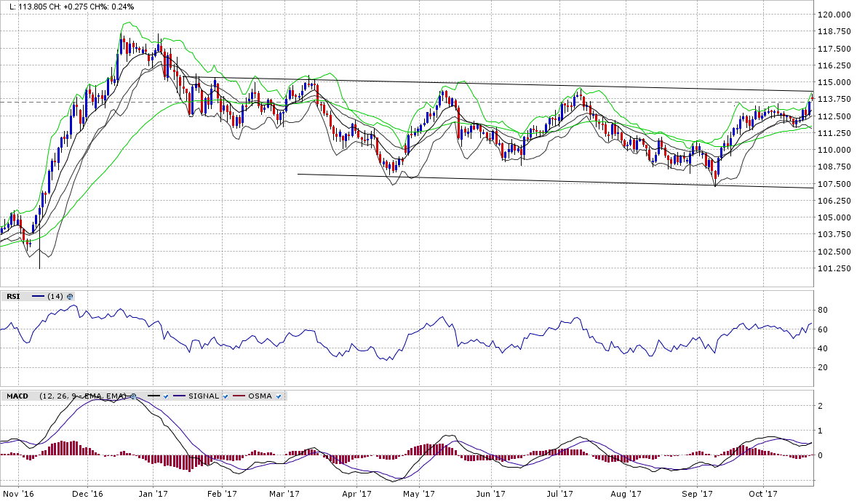Click the RSI panel title label
The width and height of the screenshot is (857, 504).
[x=13, y=297]
